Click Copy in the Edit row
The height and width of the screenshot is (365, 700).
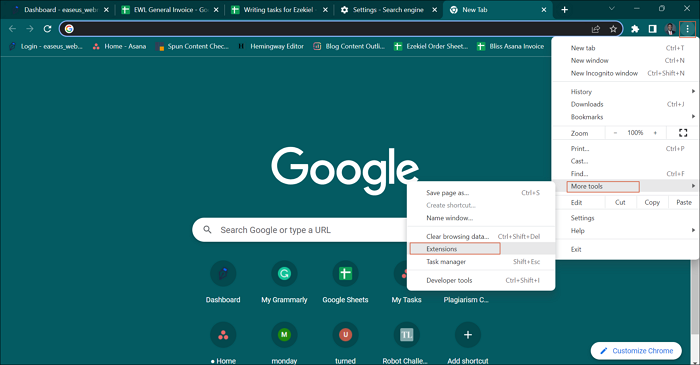point(652,202)
